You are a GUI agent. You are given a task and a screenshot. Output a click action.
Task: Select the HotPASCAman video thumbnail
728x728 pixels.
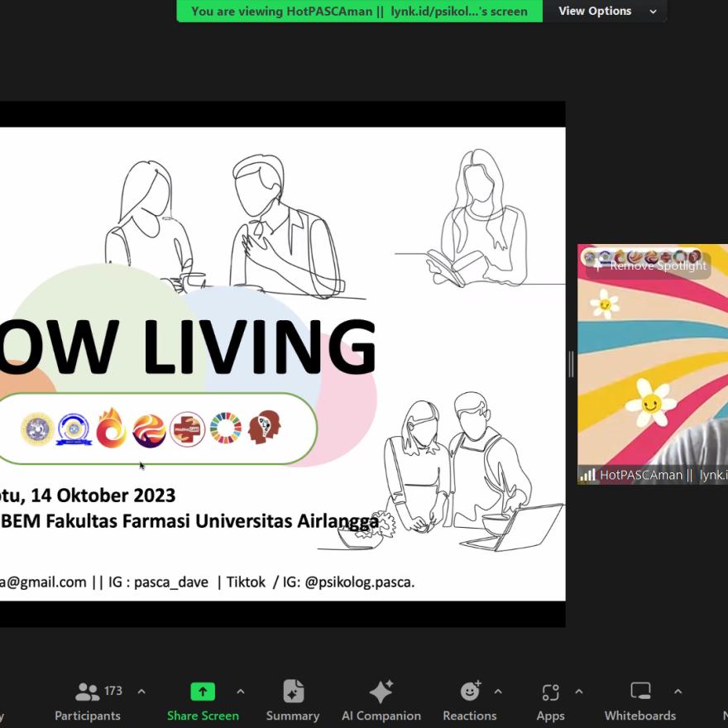pyautogui.click(x=652, y=364)
